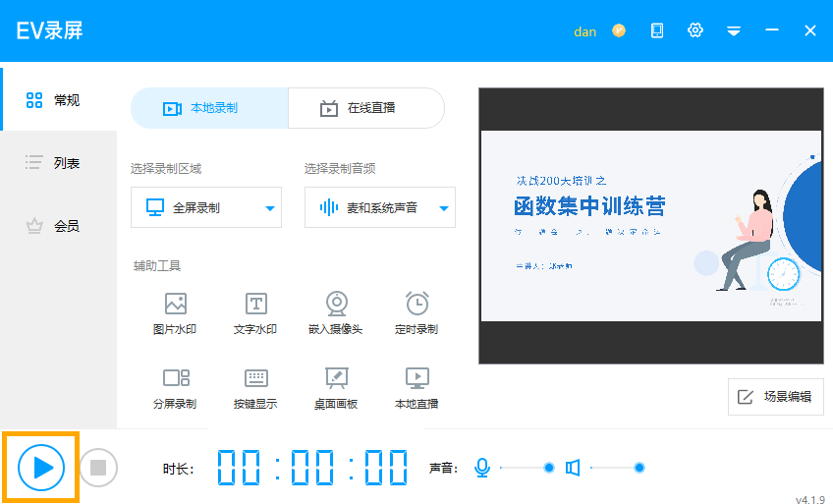Open the 按键显示 keystroke display tool
Screen dimensions: 833x504
tap(255, 389)
